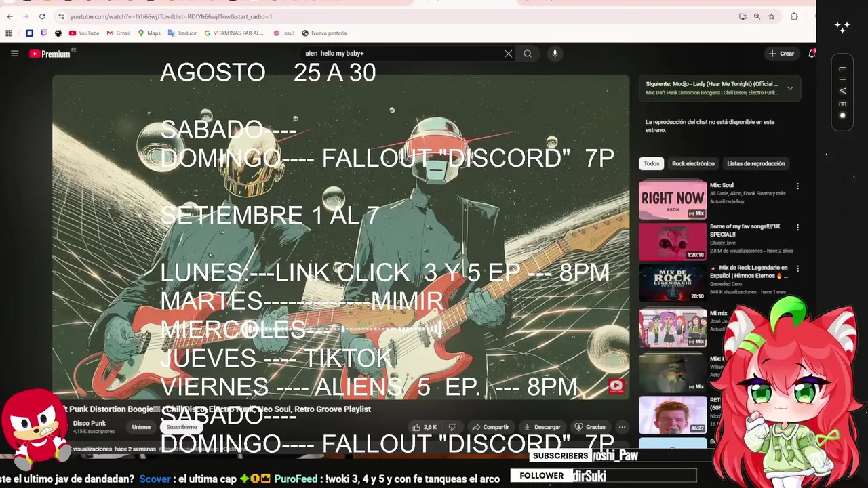Viewport: 868px width, 488px height.
Task: Subscribe with the Suscribirme button
Action: point(182,427)
